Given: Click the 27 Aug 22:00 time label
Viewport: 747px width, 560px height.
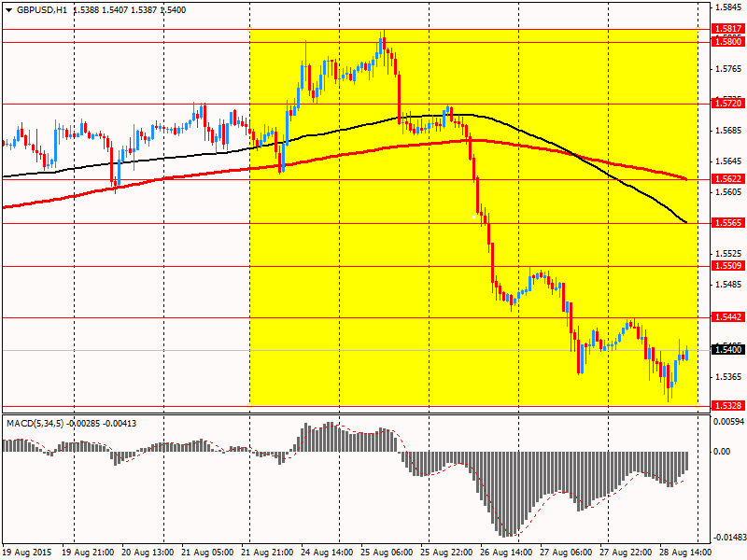Looking at the screenshot, I should click(626, 553).
